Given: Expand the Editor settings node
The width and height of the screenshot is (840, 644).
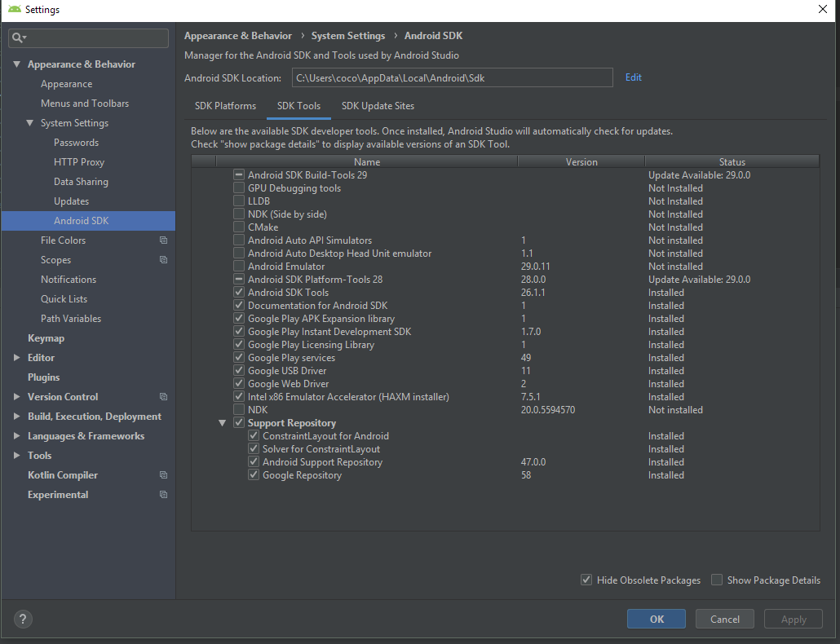Looking at the screenshot, I should point(16,358).
